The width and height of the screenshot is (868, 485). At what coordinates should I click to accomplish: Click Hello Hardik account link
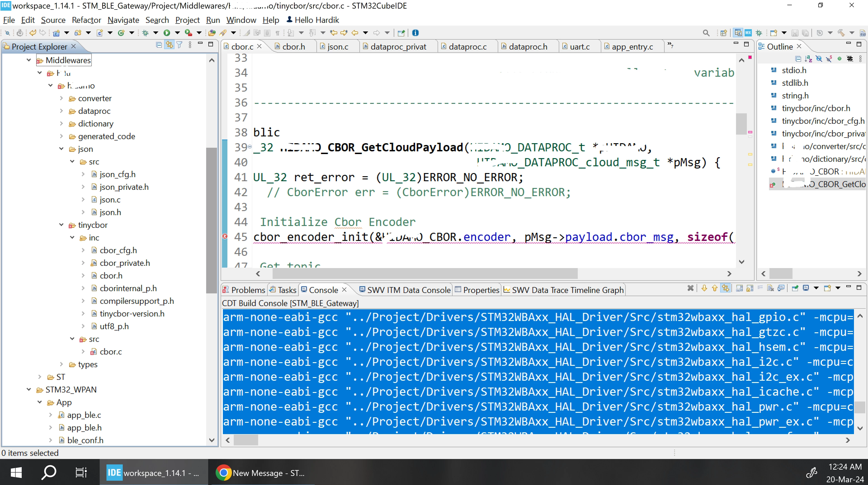click(x=312, y=20)
